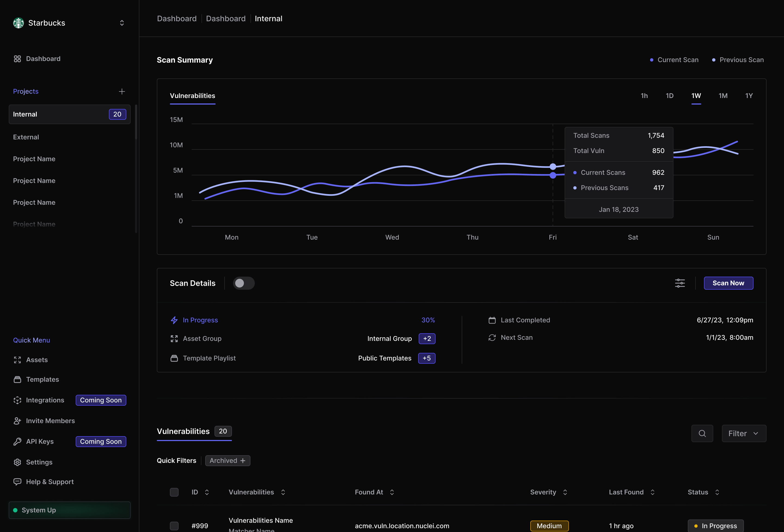The width and height of the screenshot is (784, 532).
Task: Open the External project
Action: click(26, 137)
